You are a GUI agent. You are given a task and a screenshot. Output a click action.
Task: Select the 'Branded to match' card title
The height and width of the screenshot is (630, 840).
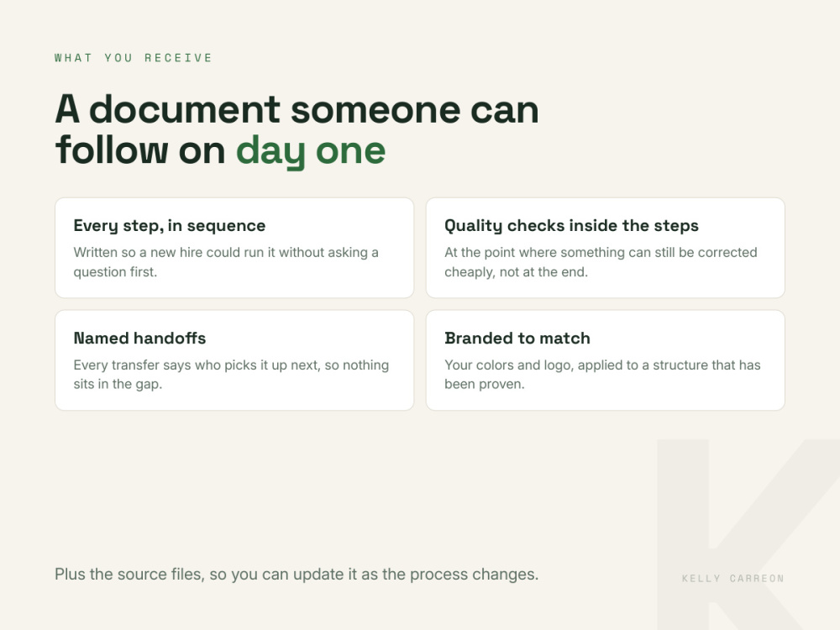coord(517,338)
